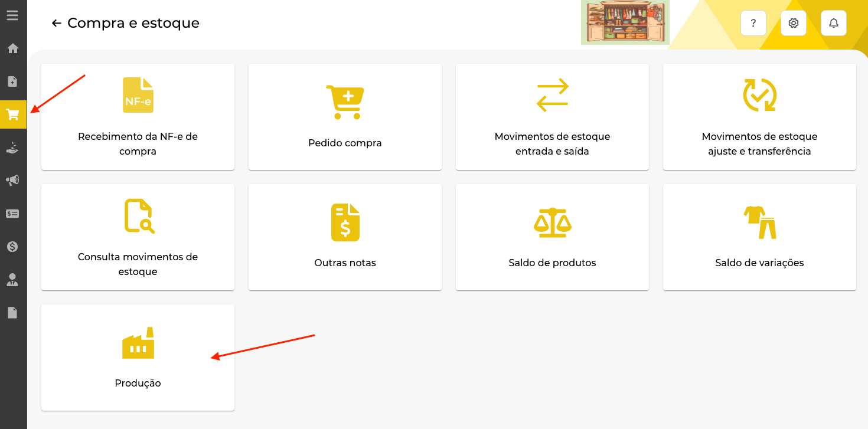The height and width of the screenshot is (429, 868).
Task: Open the new document sidebar icon
Action: coord(12,81)
